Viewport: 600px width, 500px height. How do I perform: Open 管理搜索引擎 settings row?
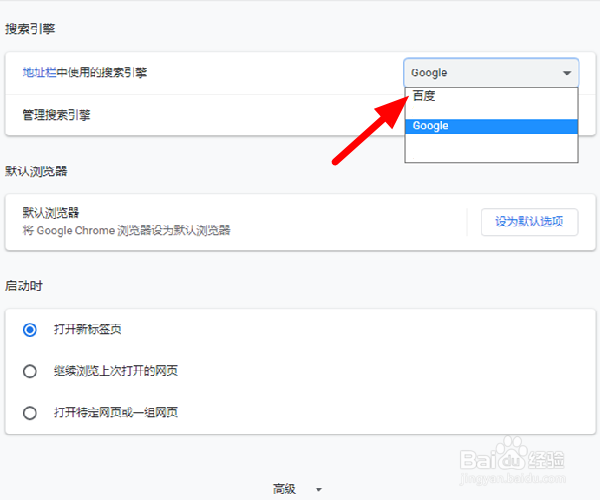click(x=300, y=115)
